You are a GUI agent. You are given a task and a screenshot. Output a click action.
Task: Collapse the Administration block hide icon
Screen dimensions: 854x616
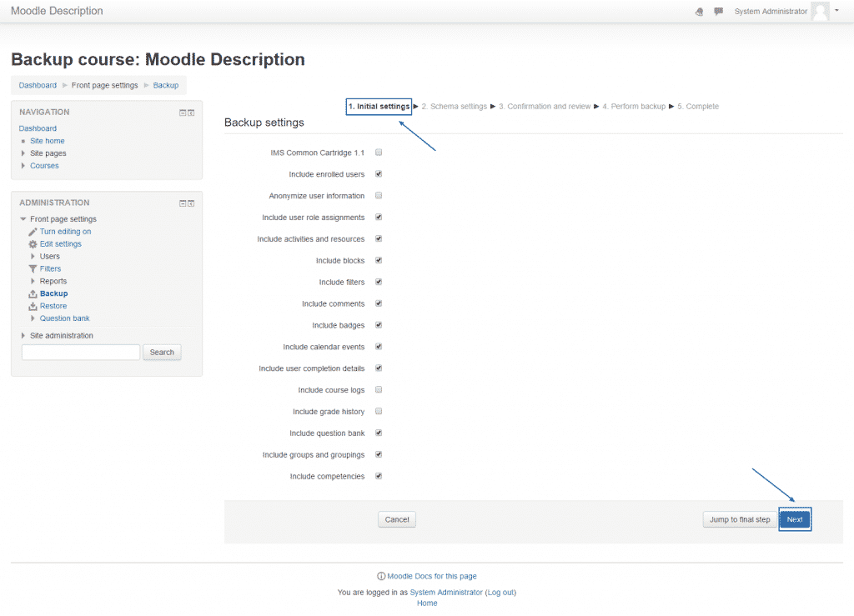coord(183,203)
